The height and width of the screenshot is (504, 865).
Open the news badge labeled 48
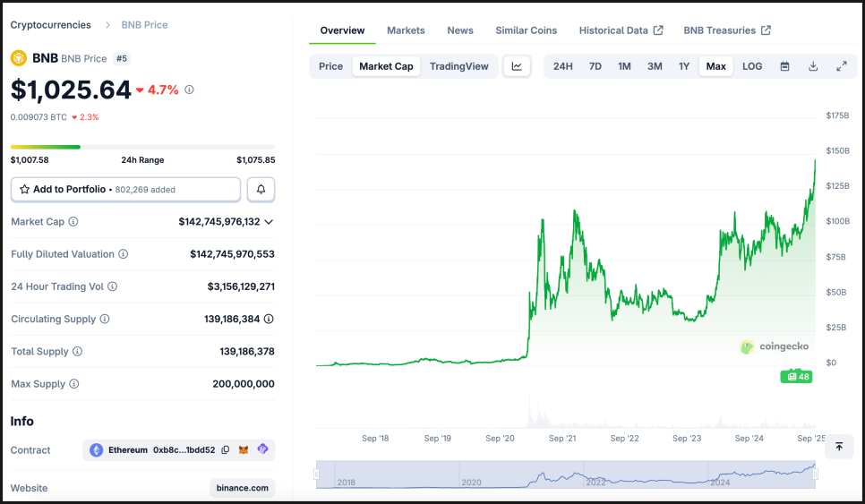click(796, 376)
